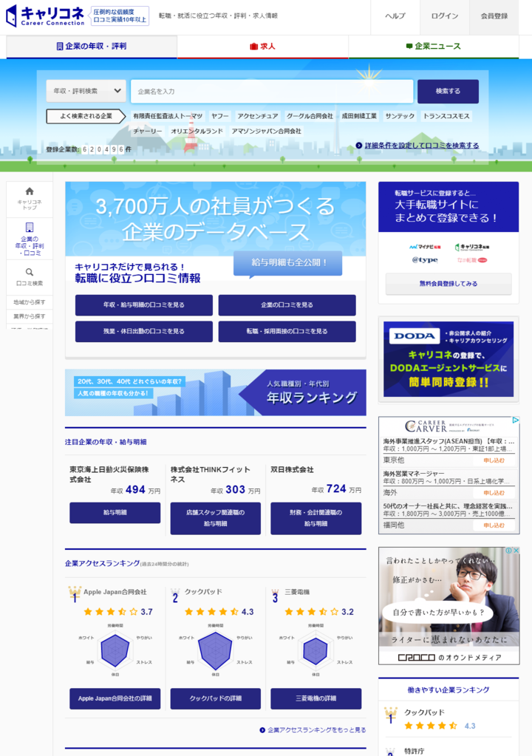Select the 企業の年収・評判・口コミ sidebar icon
532x756 pixels.
pyautogui.click(x=30, y=239)
